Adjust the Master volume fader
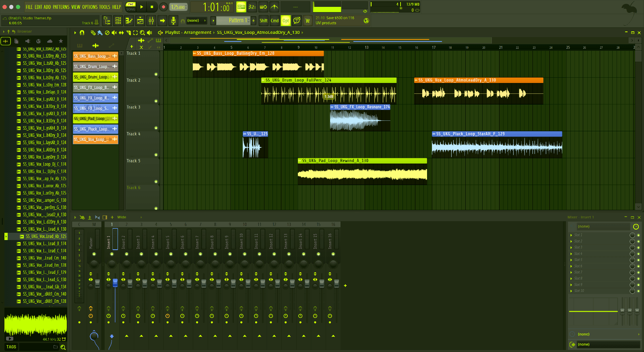This screenshot has width=644, height=352. coord(97,283)
